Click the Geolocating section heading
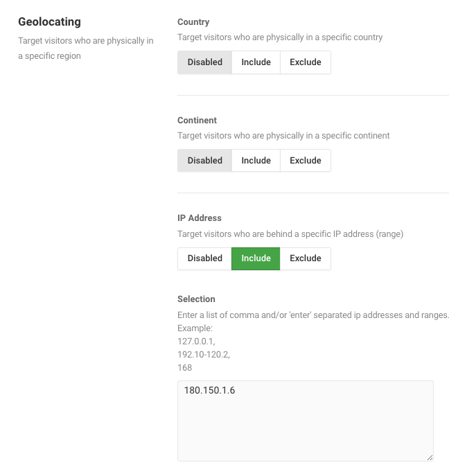Image resolution: width=449 pixels, height=476 pixels. pos(49,22)
